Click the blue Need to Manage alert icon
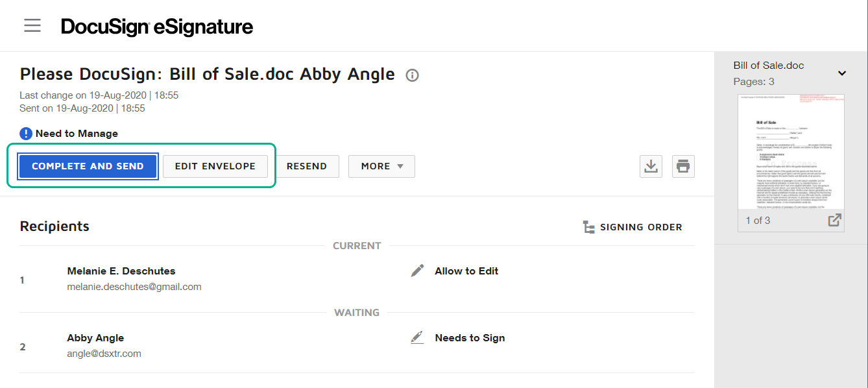 point(26,134)
